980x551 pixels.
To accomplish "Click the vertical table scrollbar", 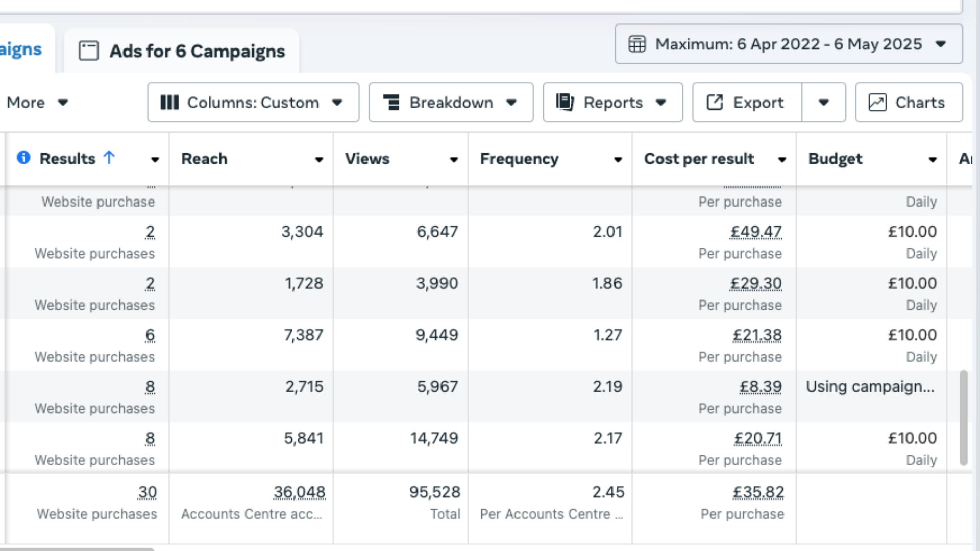I will 963,417.
